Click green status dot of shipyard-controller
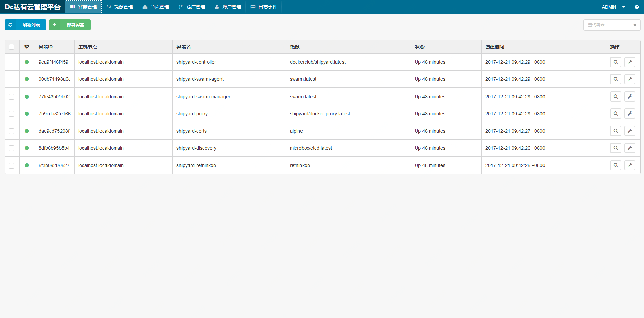Screen dimensions: 644x318 [x=27, y=62]
